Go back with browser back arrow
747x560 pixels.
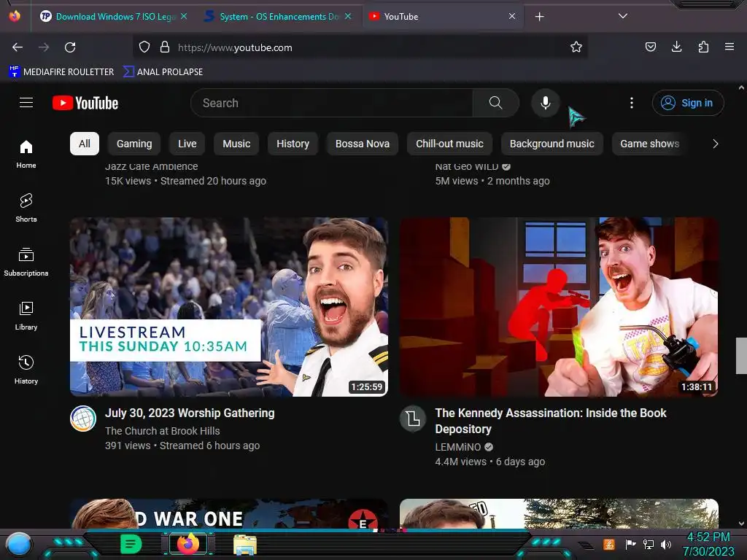(x=18, y=47)
